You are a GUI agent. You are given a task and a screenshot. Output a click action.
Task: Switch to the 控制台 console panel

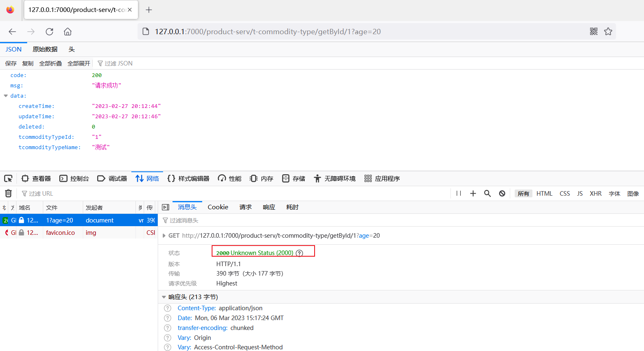point(74,178)
